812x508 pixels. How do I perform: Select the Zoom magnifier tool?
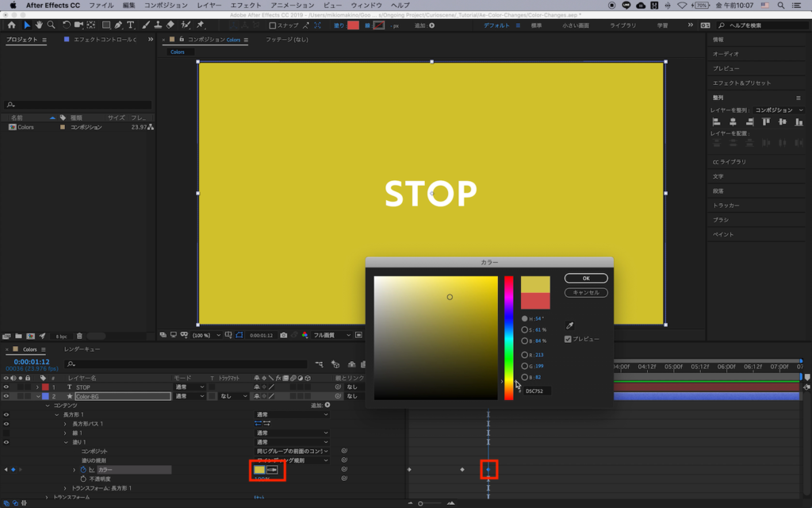(51, 25)
